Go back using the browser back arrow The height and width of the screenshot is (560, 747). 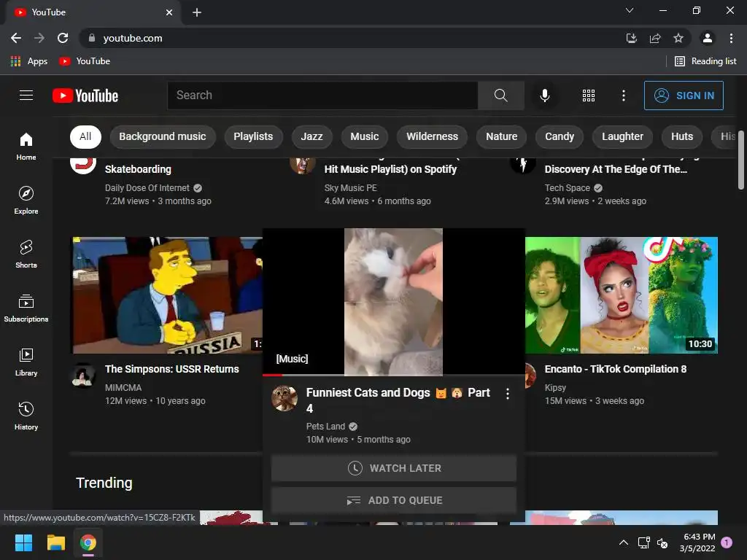click(16, 38)
